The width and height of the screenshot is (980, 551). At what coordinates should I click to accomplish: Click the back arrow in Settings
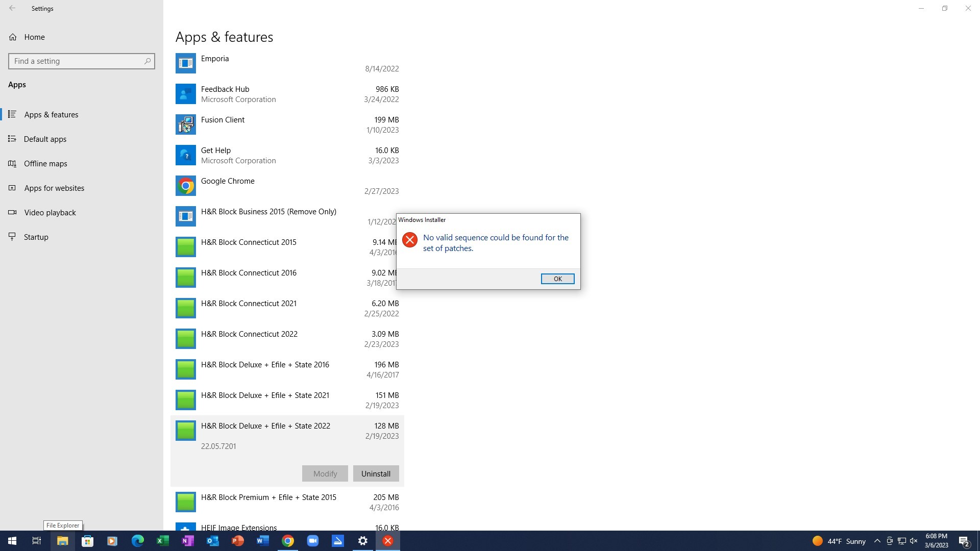click(12, 8)
